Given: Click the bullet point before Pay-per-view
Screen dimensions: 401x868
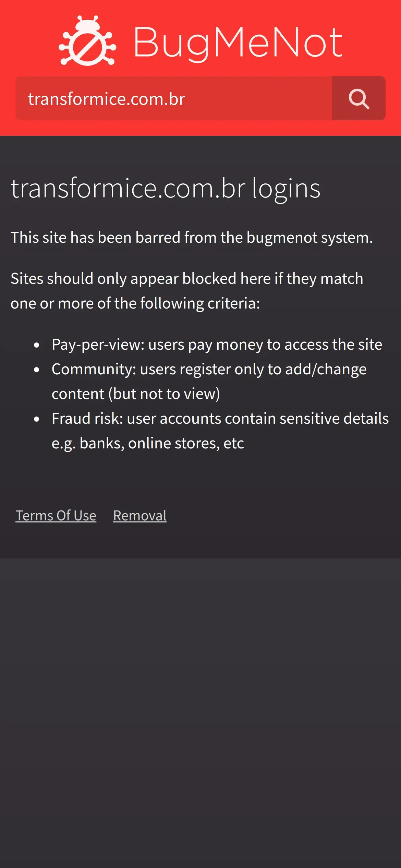Looking at the screenshot, I should point(37,345).
